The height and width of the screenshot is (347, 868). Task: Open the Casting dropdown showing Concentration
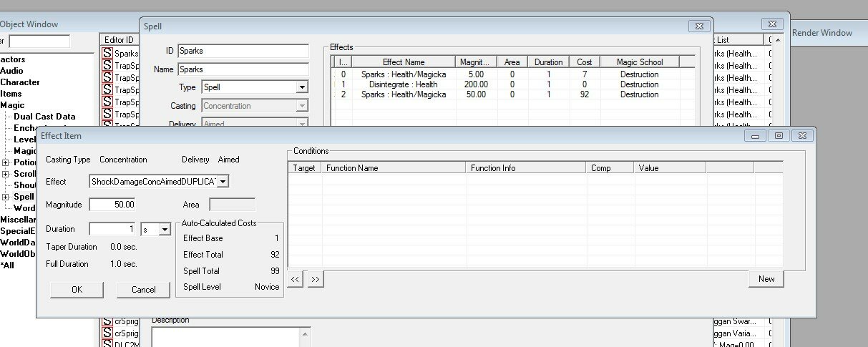[302, 106]
